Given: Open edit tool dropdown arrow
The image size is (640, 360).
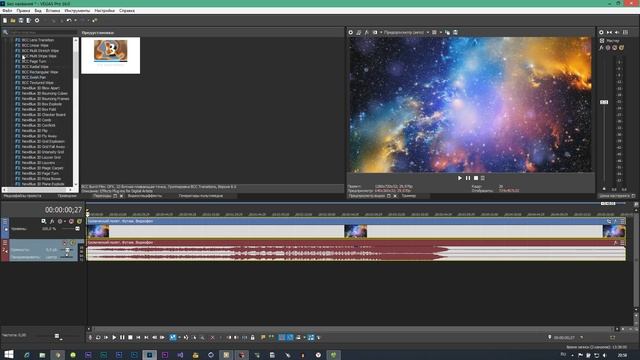Looking at the screenshot, I should (180, 337).
